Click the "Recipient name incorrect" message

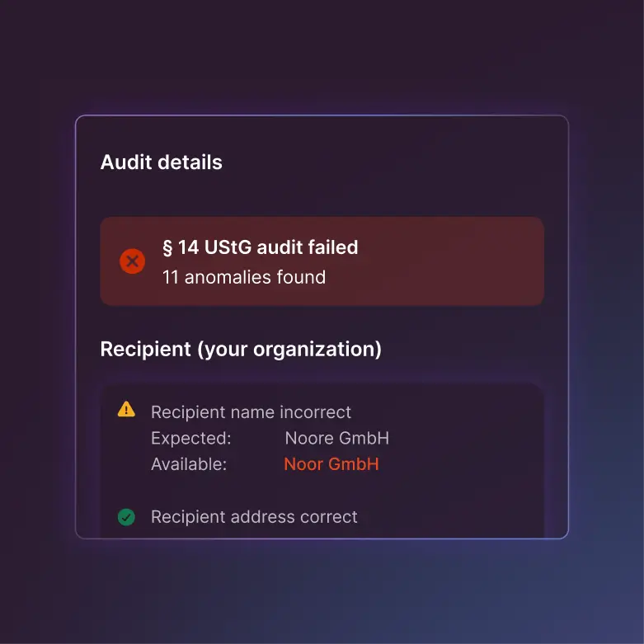tap(251, 412)
